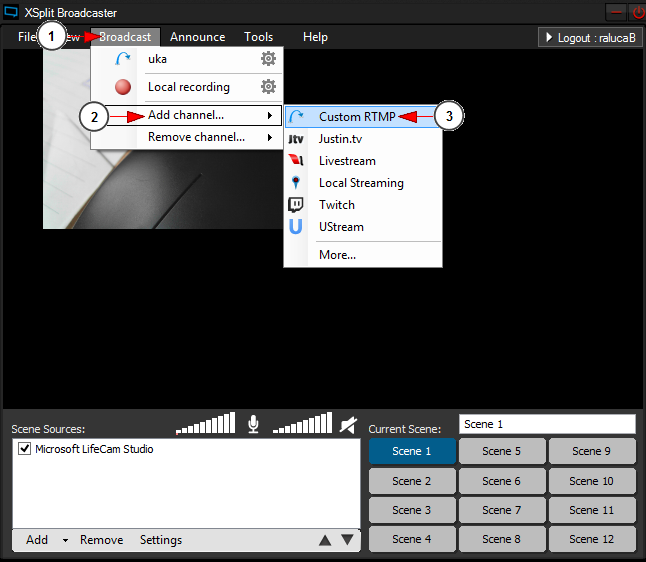The image size is (646, 562).
Task: Select Justin.tv channel option
Action: 363,139
